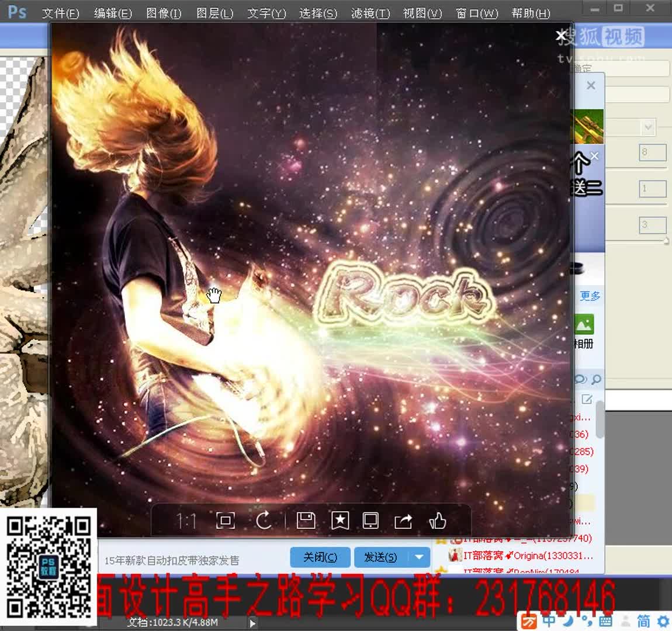Image resolution: width=672 pixels, height=631 pixels.
Task: Rotate the image with the rotate icon
Action: [264, 521]
